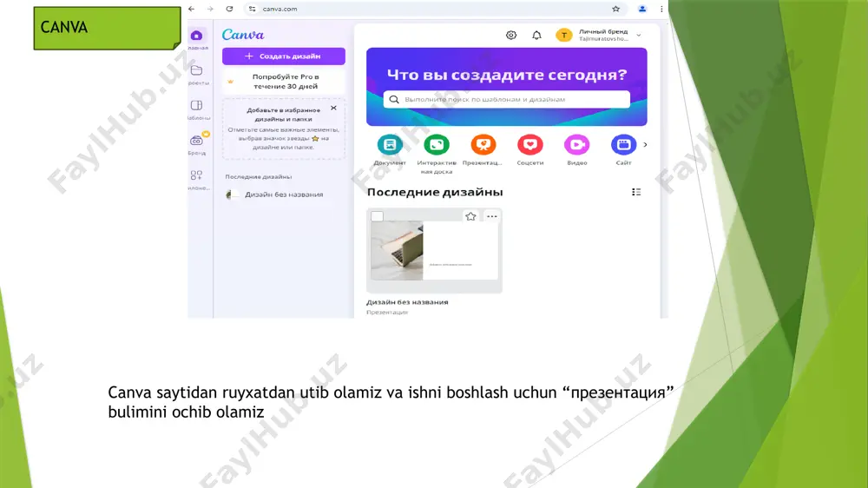
Task: Reload the canva.com page
Action: click(229, 9)
